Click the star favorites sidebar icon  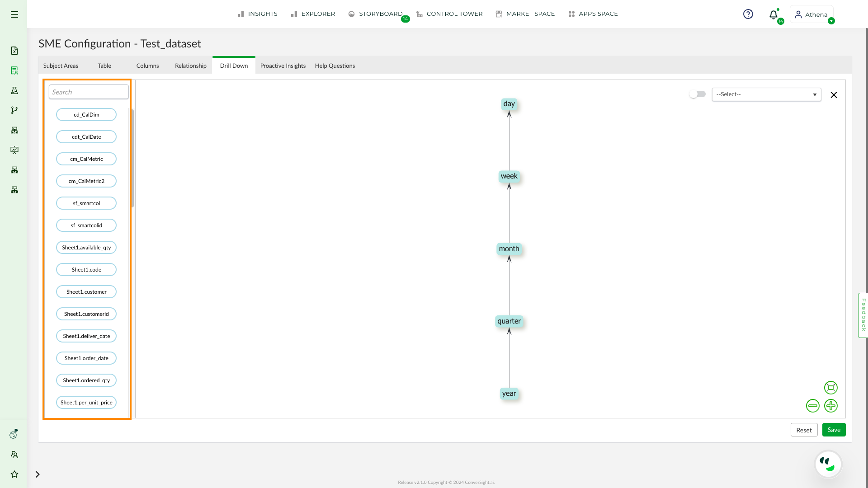click(x=14, y=474)
